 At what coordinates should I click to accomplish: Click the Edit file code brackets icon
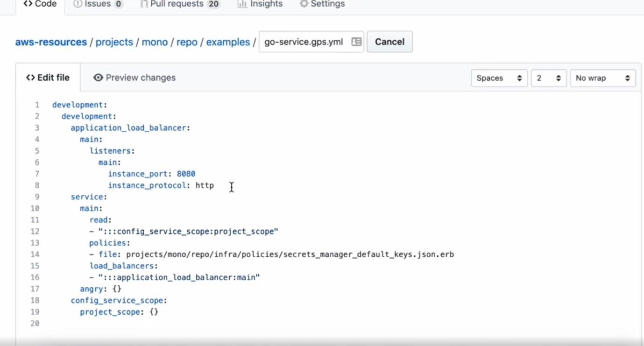(30, 78)
